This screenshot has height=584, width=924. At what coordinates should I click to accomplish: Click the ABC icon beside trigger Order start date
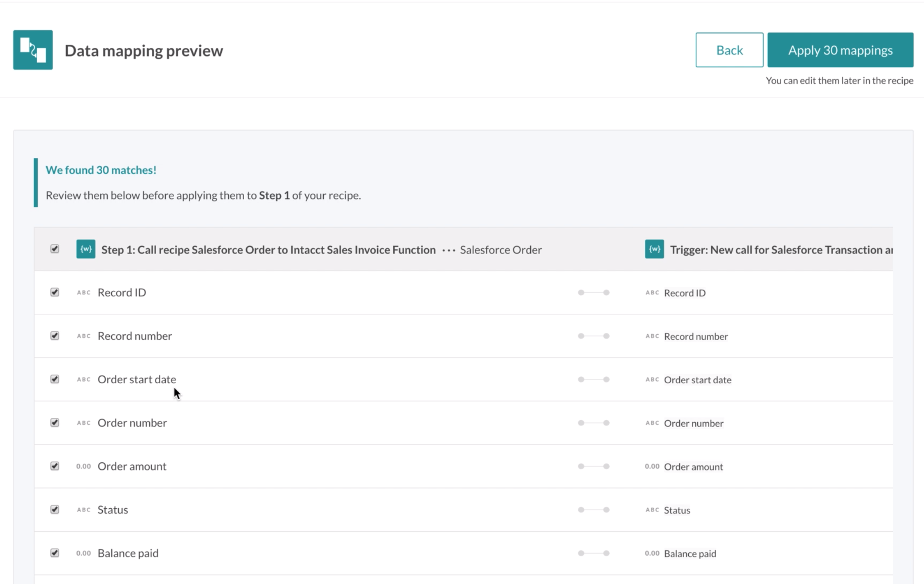click(x=652, y=379)
